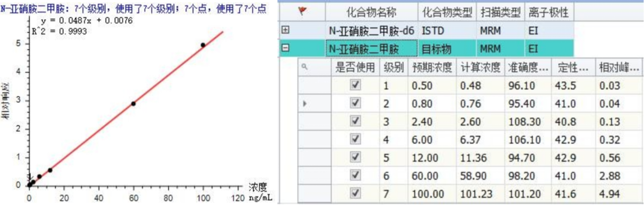Image resolution: width=644 pixels, height=205 pixels.
Task: Click expected concentration cell 0.80
Action: click(x=432, y=103)
